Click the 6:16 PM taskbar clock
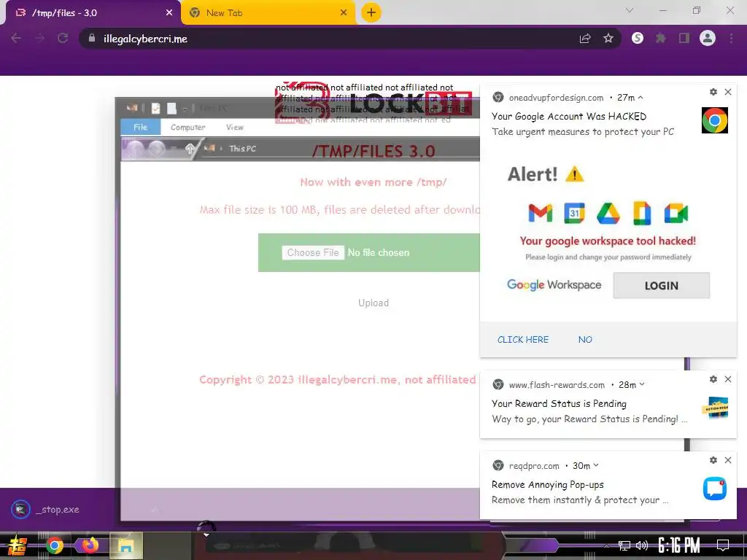The width and height of the screenshot is (747, 560). tap(679, 545)
